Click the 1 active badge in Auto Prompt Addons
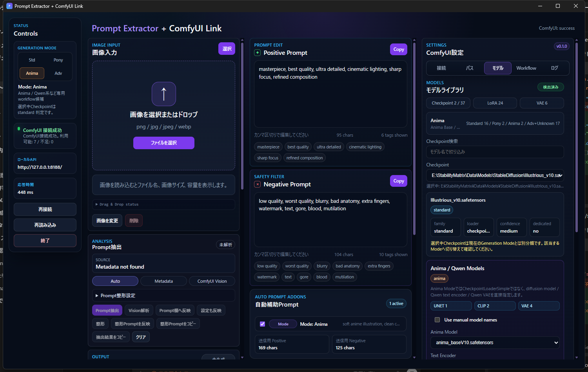 (396, 303)
